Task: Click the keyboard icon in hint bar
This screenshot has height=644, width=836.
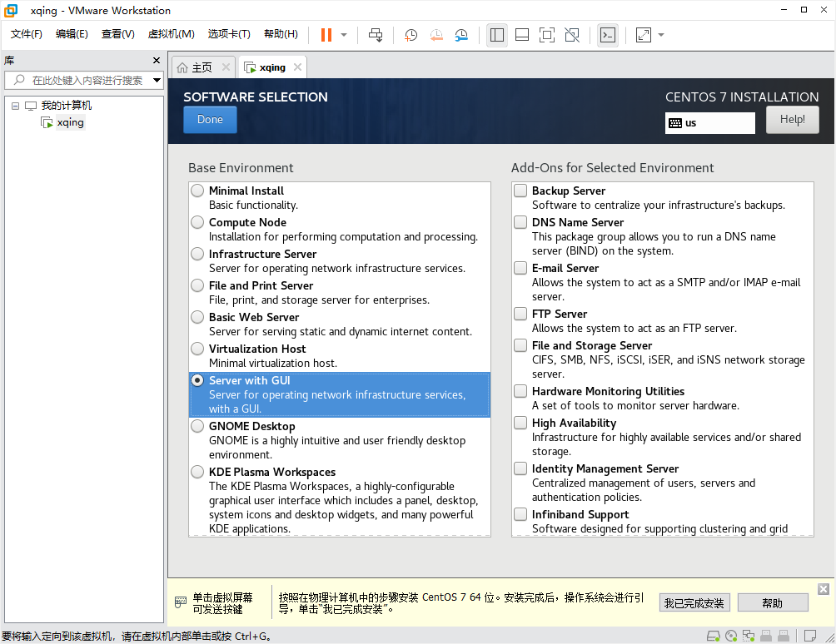Action: pos(181,602)
